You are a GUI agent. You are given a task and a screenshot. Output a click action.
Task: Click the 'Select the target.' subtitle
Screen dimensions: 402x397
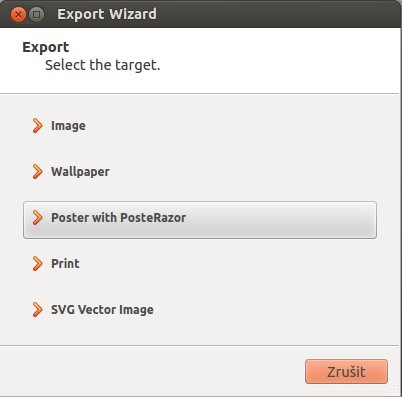[103, 65]
